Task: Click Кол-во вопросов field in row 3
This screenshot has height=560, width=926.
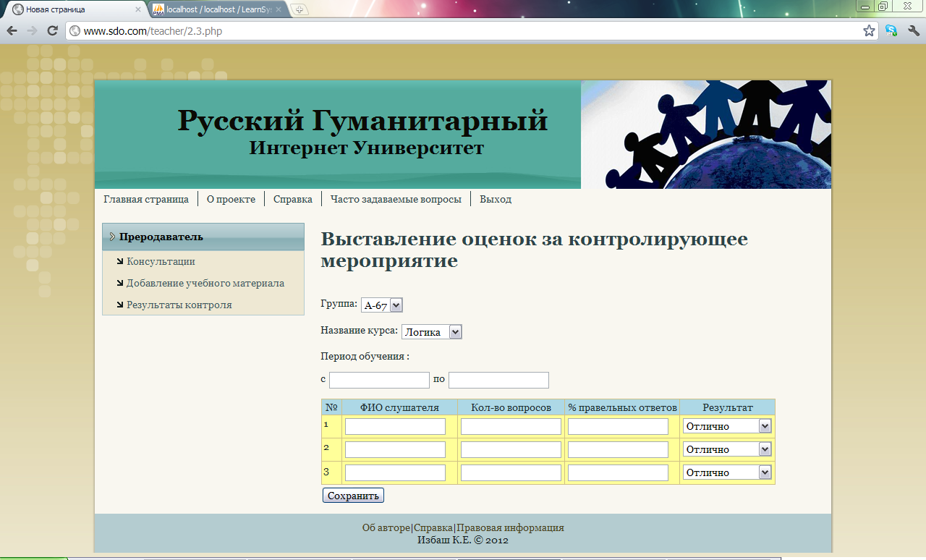Action: [x=511, y=472]
